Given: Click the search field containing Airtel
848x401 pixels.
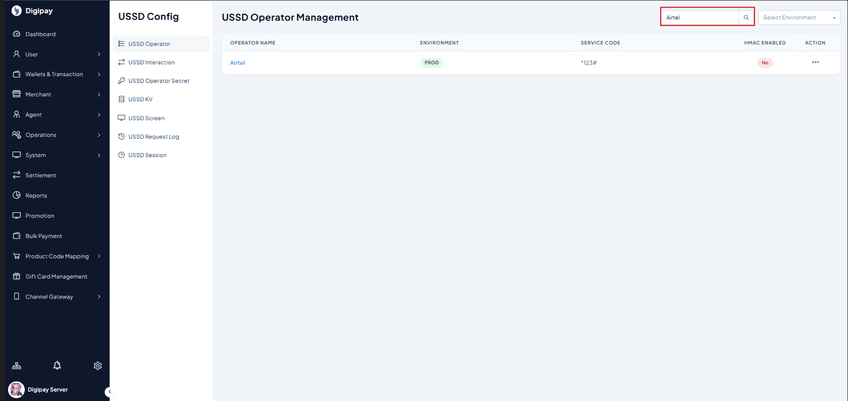Looking at the screenshot, I should (700, 17).
